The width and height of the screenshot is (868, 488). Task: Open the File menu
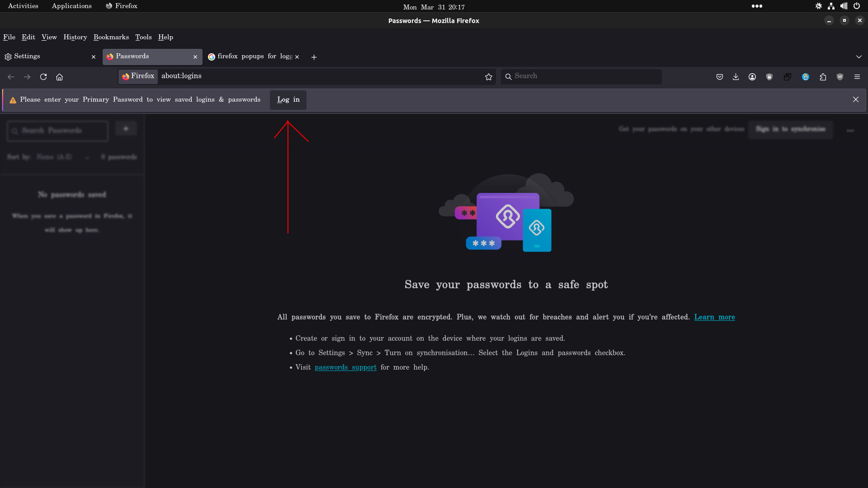(x=9, y=37)
